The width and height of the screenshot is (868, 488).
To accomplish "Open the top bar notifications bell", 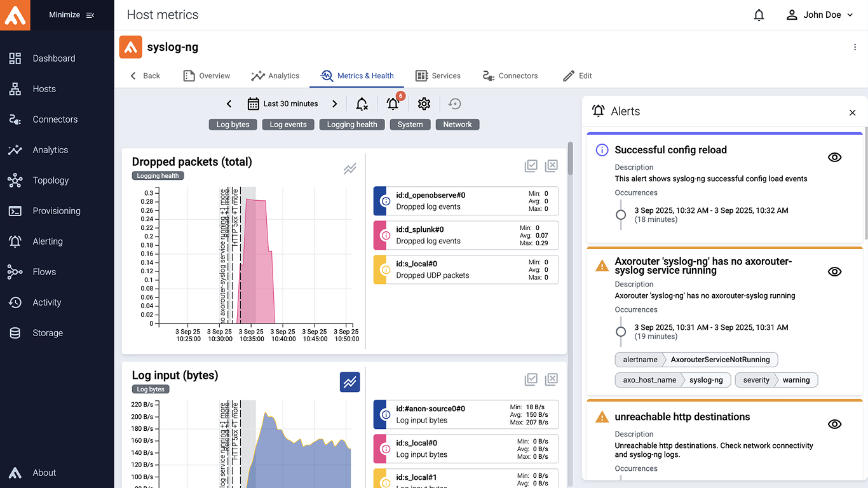I will 759,15.
